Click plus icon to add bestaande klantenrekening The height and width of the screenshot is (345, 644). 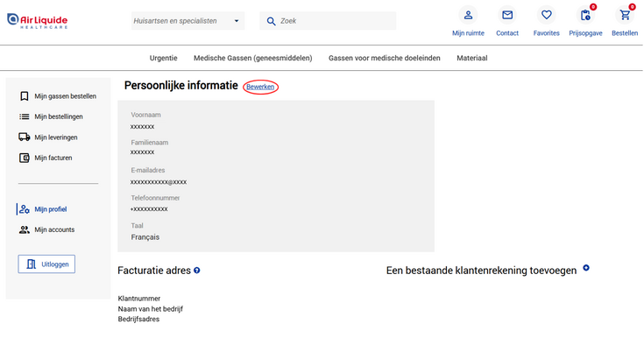point(586,268)
